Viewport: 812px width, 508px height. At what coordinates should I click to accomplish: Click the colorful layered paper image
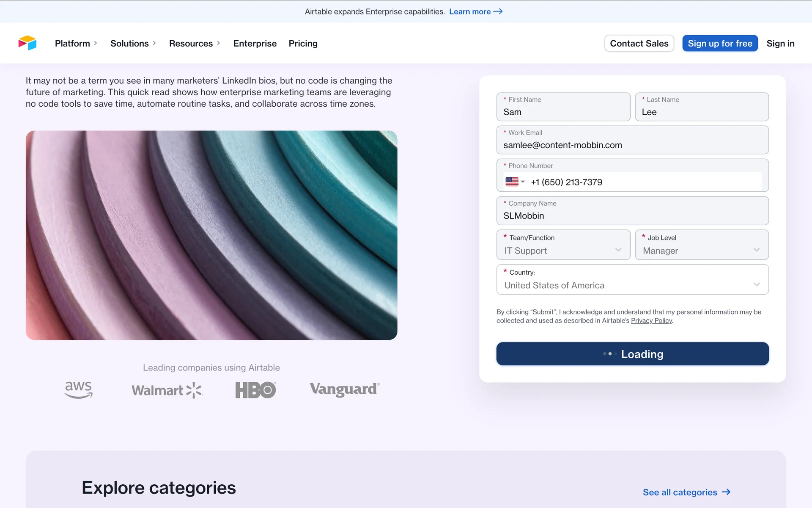[211, 235]
